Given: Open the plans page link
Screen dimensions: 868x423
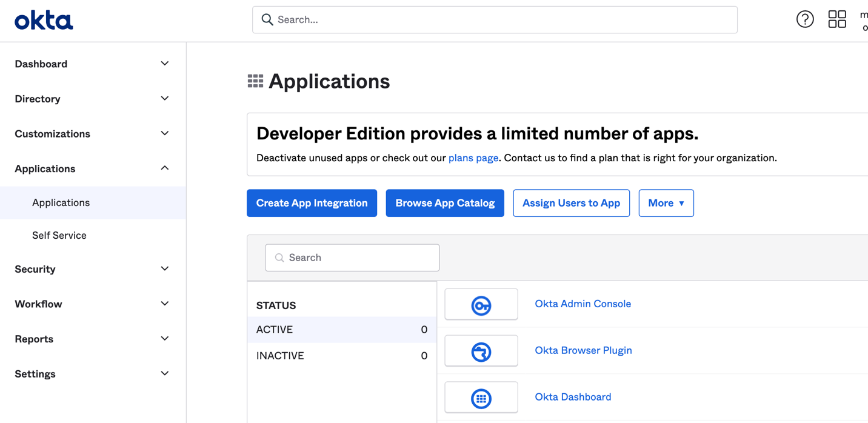Looking at the screenshot, I should pyautogui.click(x=473, y=158).
